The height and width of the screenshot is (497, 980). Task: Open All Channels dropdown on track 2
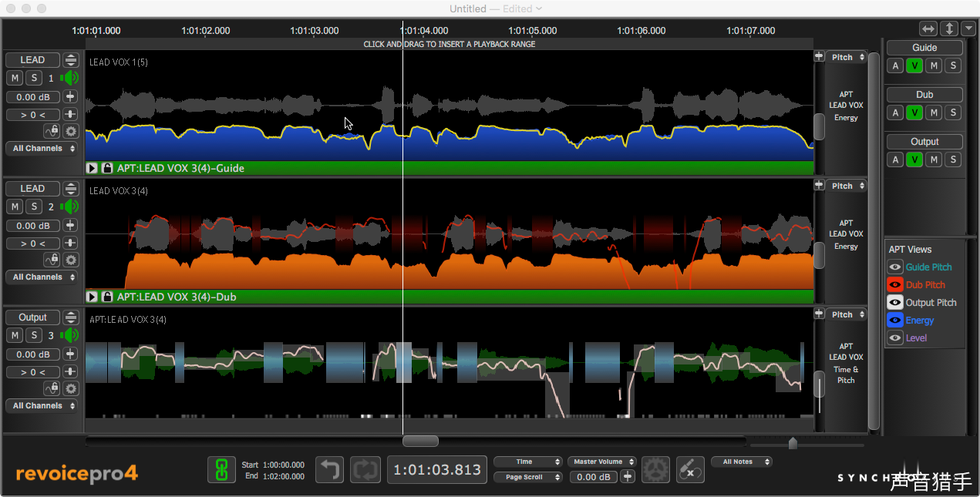(42, 277)
